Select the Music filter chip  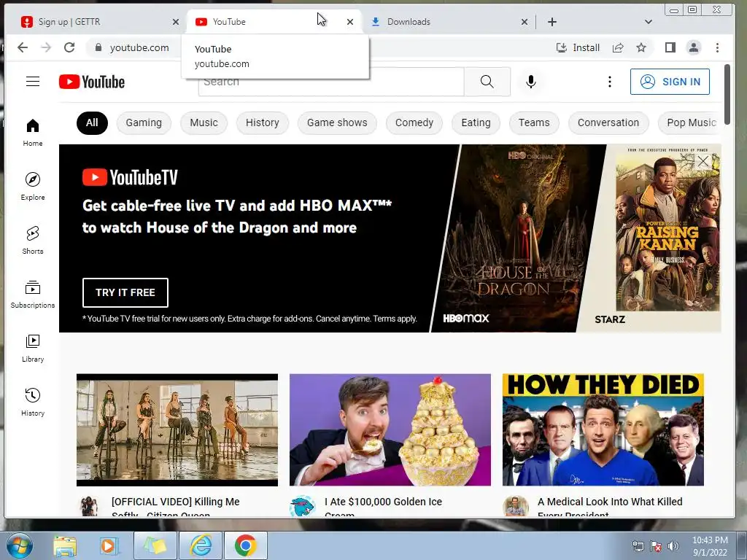tap(204, 122)
